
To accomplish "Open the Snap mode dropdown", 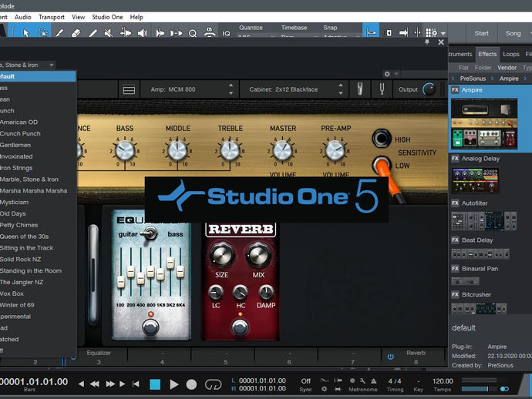I will [x=342, y=36].
